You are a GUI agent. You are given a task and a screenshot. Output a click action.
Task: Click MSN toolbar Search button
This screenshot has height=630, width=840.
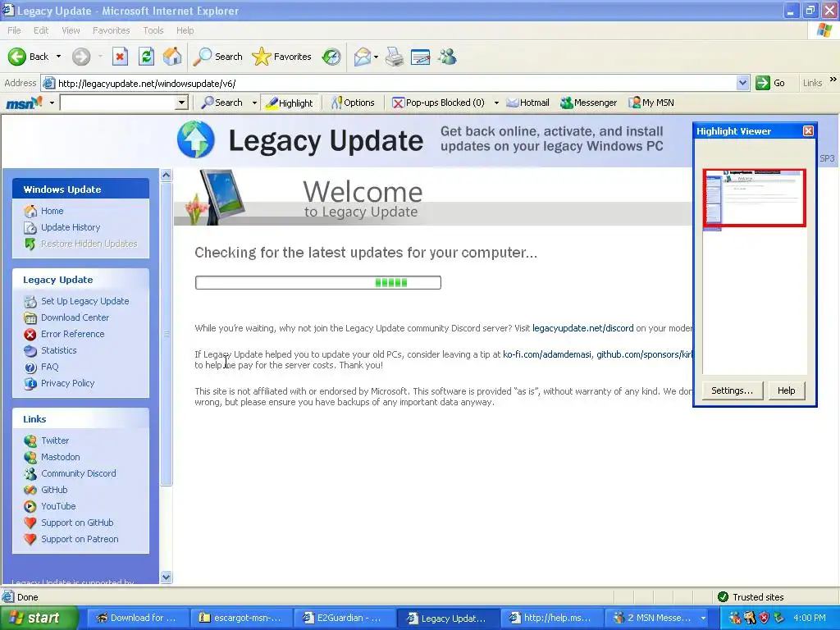tap(221, 103)
